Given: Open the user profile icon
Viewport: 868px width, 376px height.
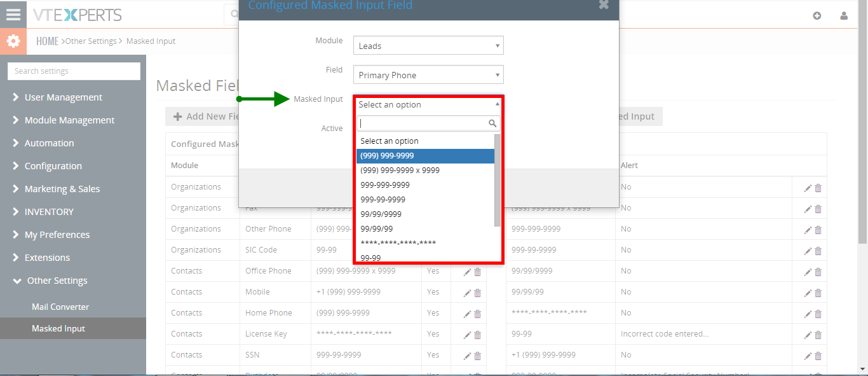Looking at the screenshot, I should 844,16.
